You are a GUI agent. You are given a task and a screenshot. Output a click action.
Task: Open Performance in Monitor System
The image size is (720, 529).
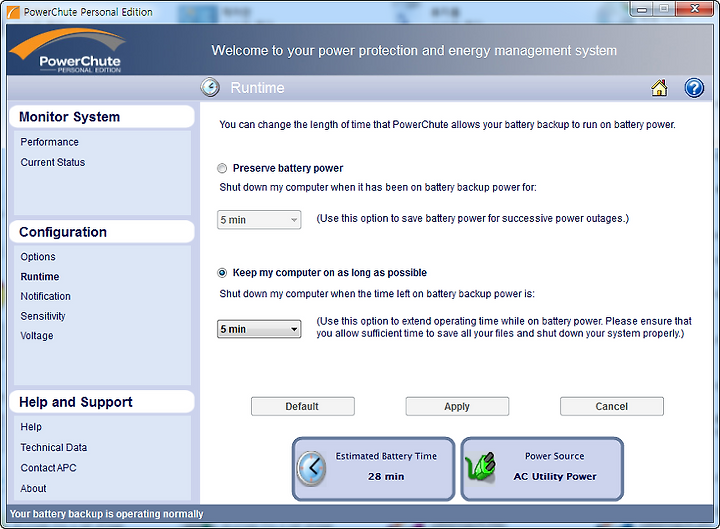click(50, 142)
